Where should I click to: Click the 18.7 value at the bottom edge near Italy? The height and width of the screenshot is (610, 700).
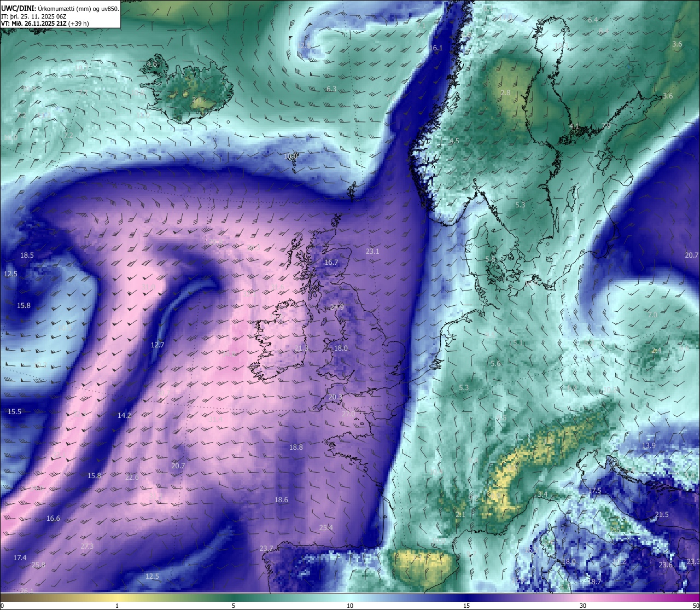click(x=594, y=582)
